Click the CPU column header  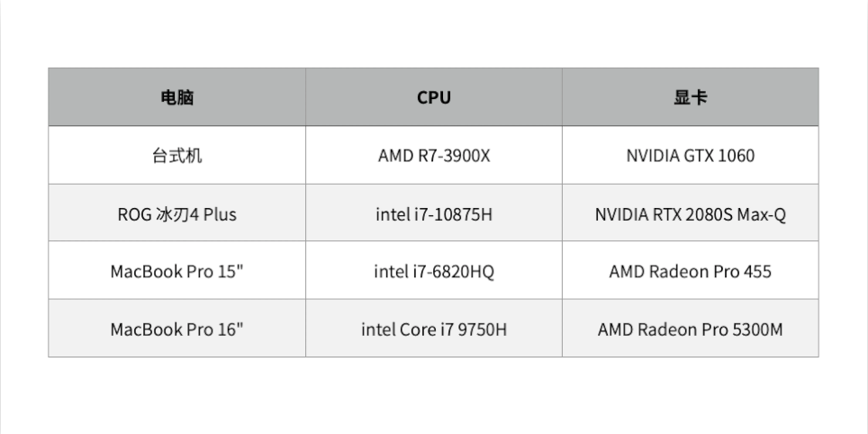coord(434,97)
